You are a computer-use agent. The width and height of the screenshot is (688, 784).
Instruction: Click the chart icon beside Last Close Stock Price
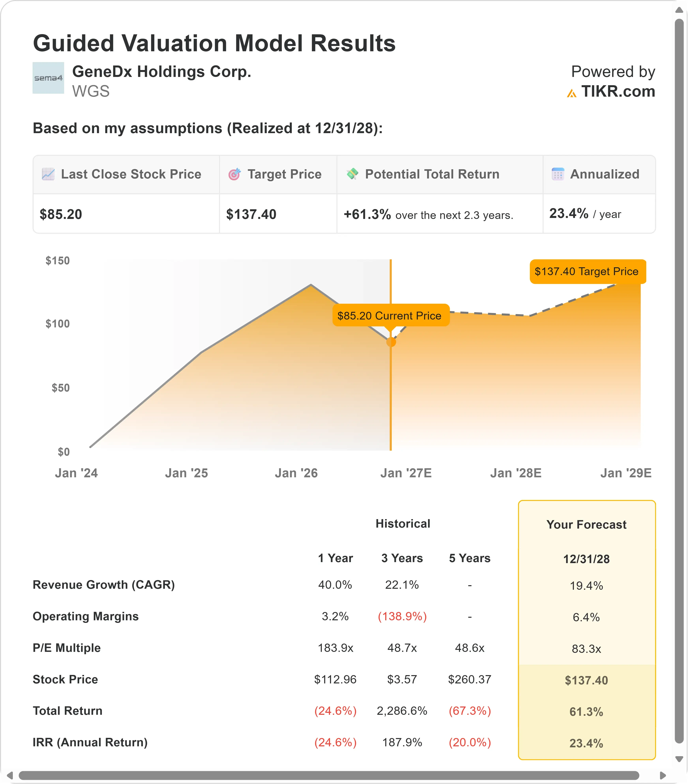[48, 174]
